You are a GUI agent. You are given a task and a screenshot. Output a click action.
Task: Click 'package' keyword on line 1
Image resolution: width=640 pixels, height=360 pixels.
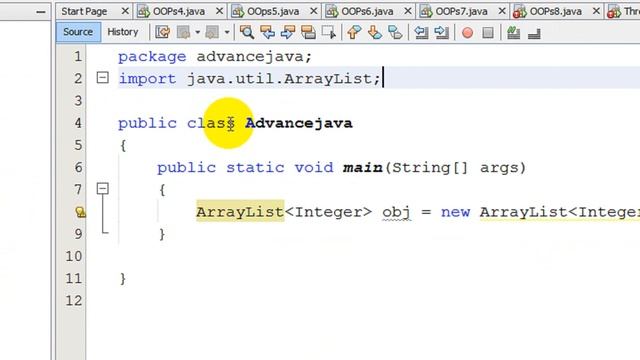pyautogui.click(x=152, y=57)
